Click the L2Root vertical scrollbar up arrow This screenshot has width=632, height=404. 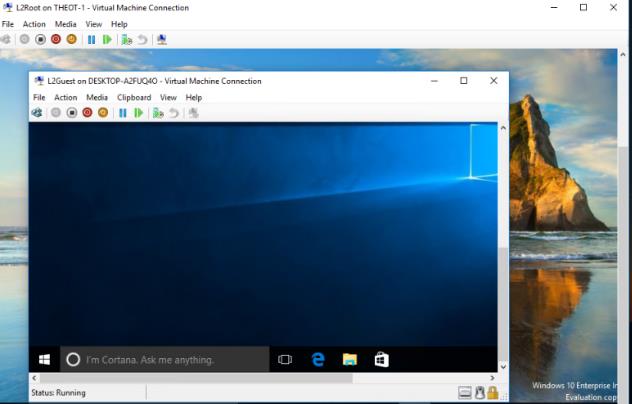pos(623,54)
